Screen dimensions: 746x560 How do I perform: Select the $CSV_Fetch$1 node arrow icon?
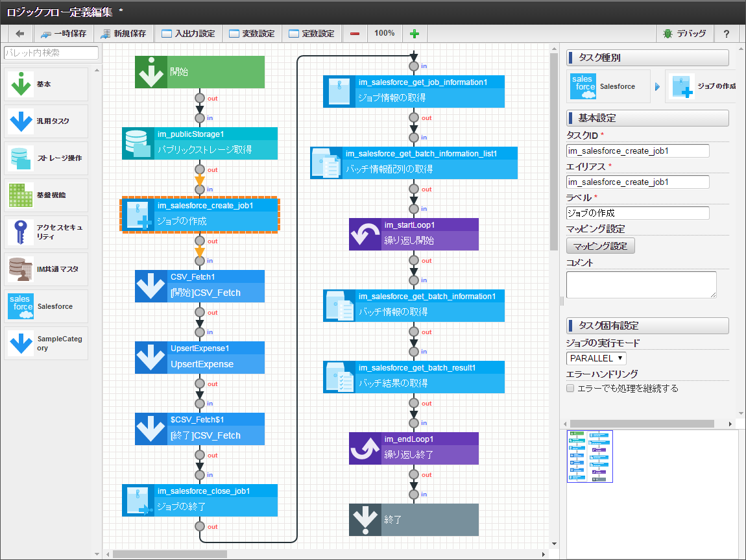[151, 429]
